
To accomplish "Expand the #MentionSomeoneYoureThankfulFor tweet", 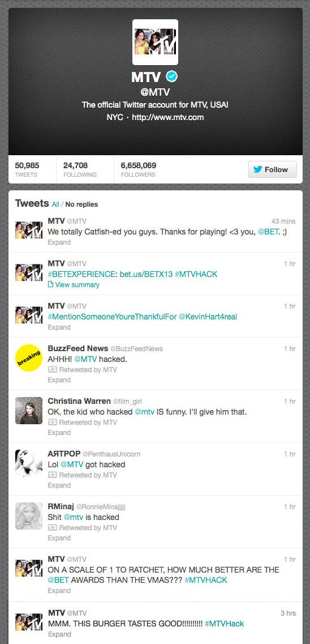I will pyautogui.click(x=59, y=327).
